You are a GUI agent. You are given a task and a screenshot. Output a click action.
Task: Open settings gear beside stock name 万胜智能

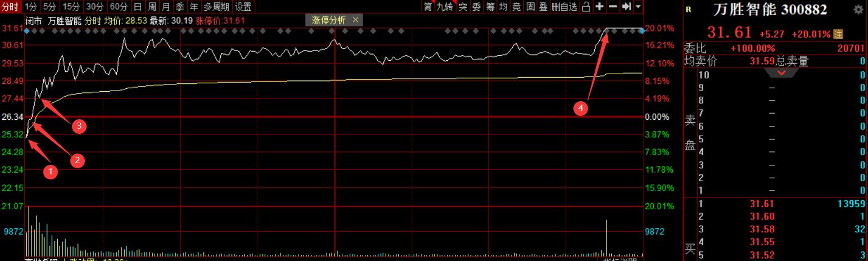point(858,10)
